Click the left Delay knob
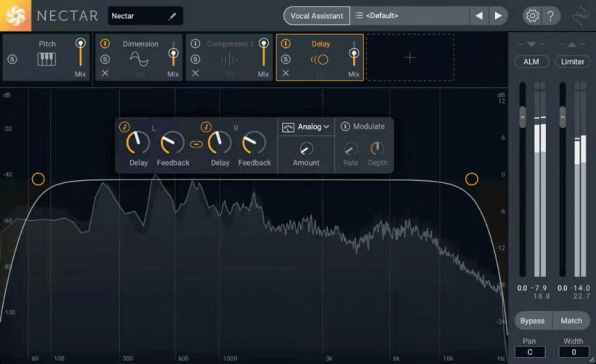 138,143
